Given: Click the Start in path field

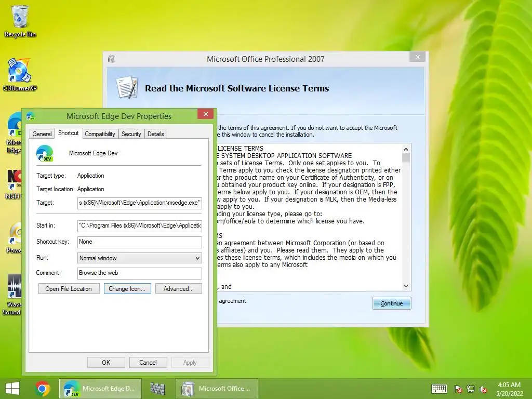Looking at the screenshot, I should (139, 225).
